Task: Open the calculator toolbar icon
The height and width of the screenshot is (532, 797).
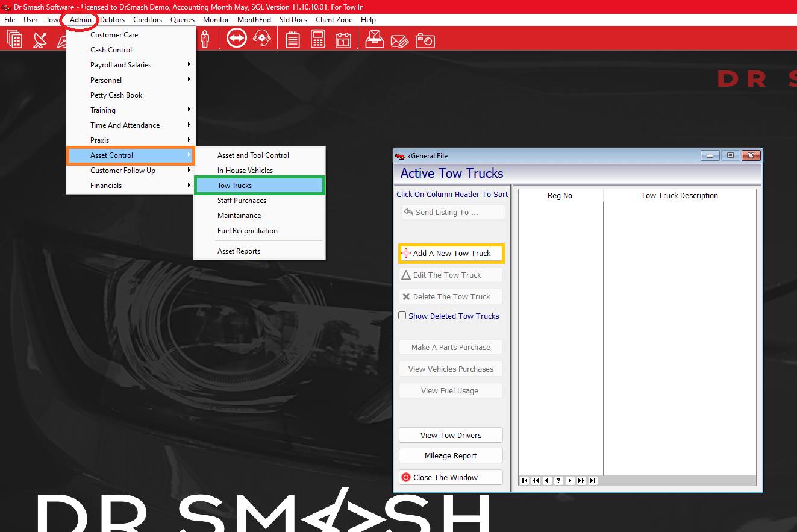Action: (318, 38)
